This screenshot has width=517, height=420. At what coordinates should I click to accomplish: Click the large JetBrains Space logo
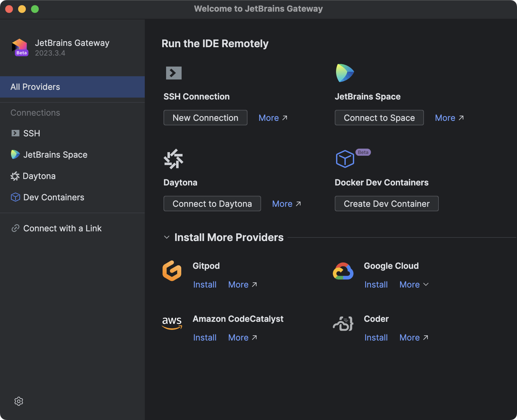coord(345,73)
